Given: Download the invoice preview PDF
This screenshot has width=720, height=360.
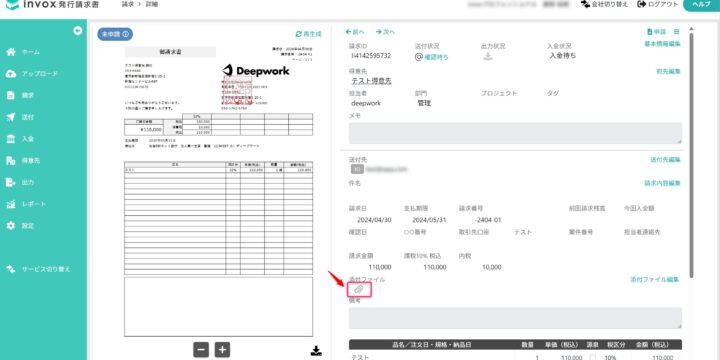Looking at the screenshot, I should pos(316,351).
